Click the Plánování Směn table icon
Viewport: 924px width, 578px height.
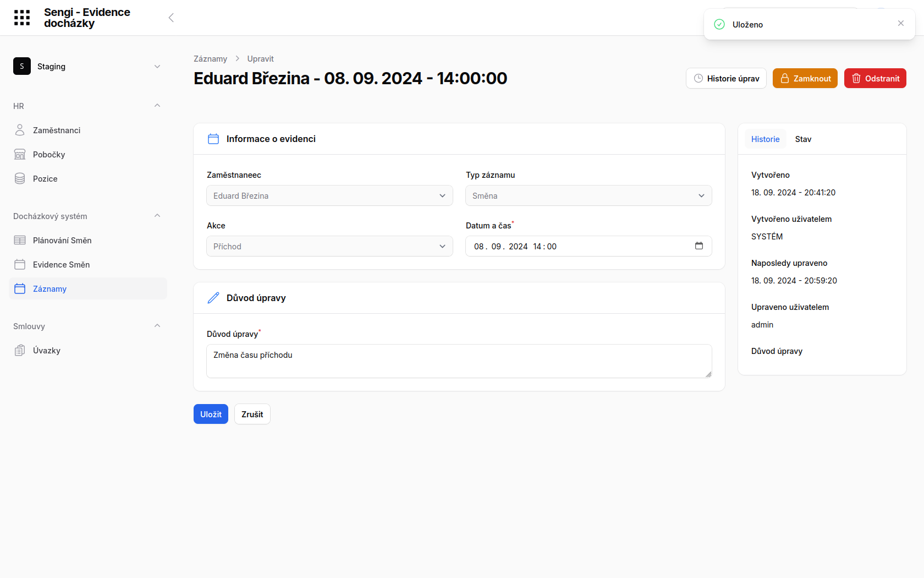click(x=20, y=240)
